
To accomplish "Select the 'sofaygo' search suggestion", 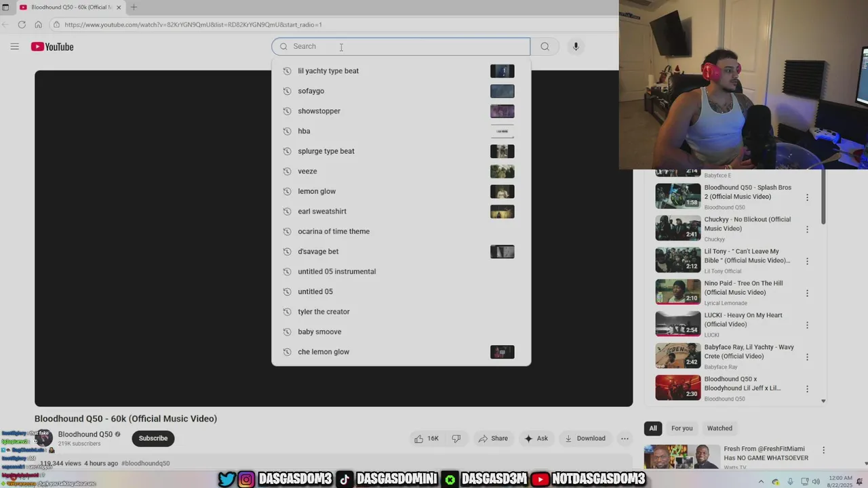I will pyautogui.click(x=401, y=91).
